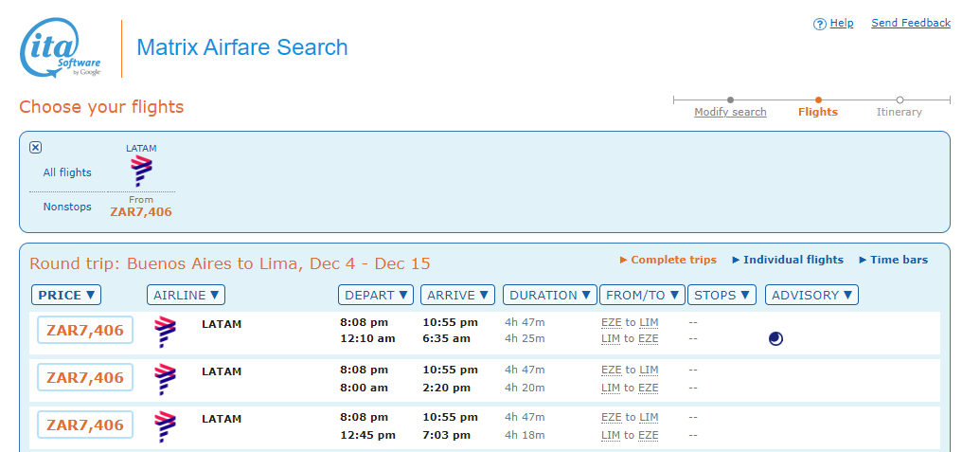Sort results by PRICE dropdown

(66, 295)
